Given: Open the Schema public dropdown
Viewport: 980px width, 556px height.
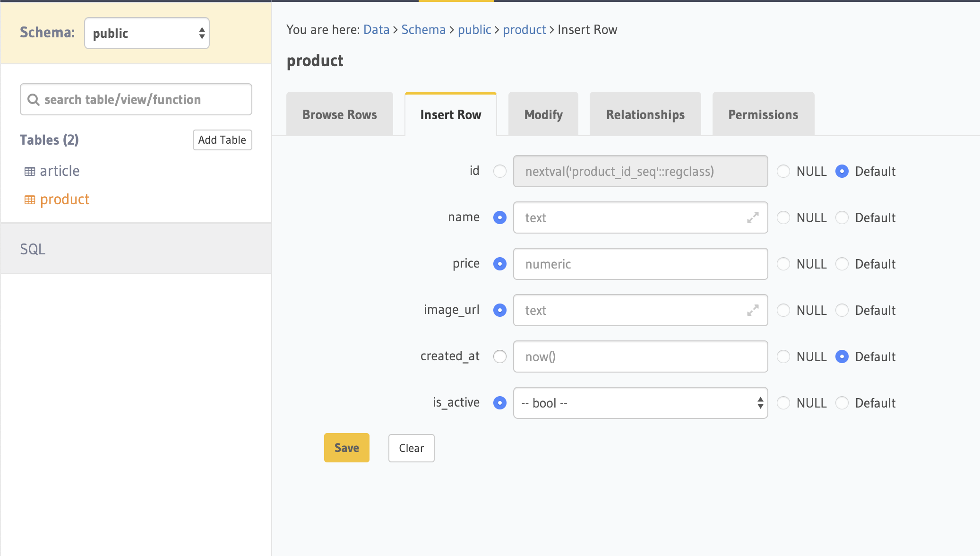Looking at the screenshot, I should 147,33.
